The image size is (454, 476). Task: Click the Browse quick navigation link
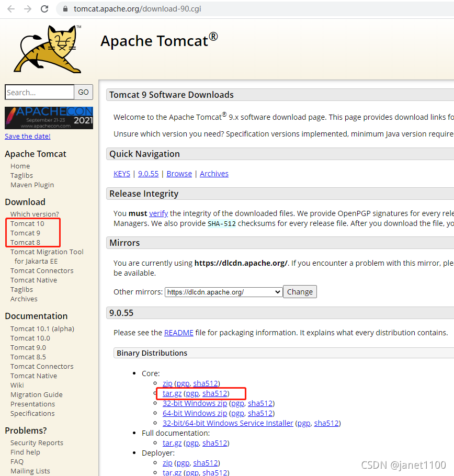pyautogui.click(x=179, y=174)
